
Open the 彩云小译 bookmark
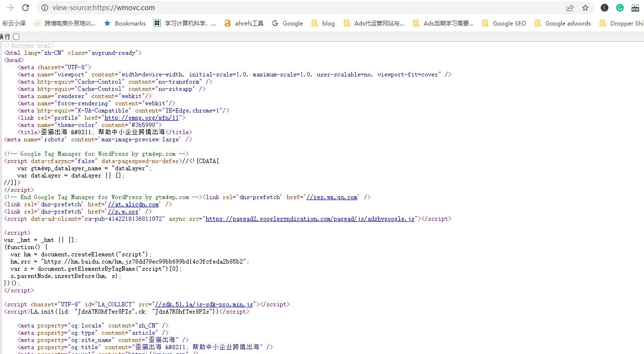click(13, 23)
